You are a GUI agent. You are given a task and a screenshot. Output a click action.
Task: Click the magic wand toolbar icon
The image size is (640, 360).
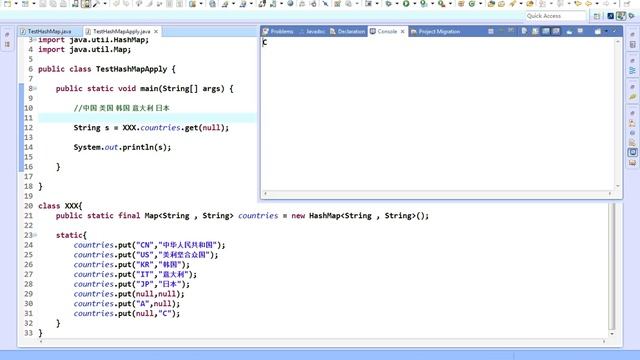(96, 4)
